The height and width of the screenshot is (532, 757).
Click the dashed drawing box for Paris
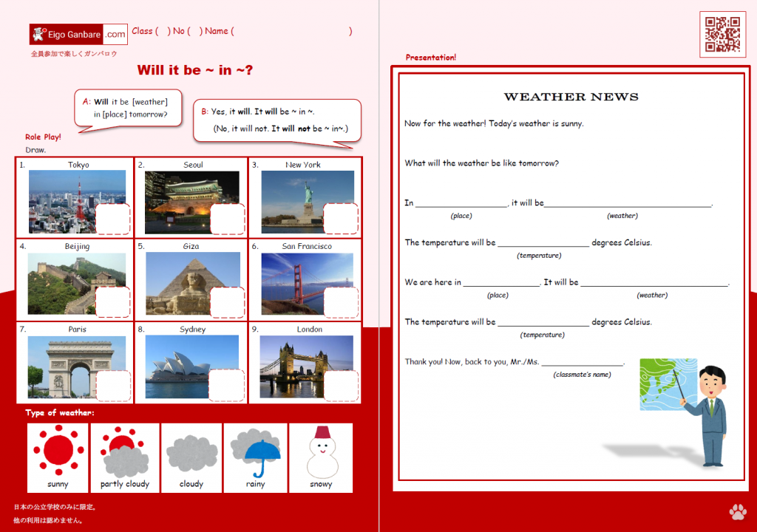113,386
